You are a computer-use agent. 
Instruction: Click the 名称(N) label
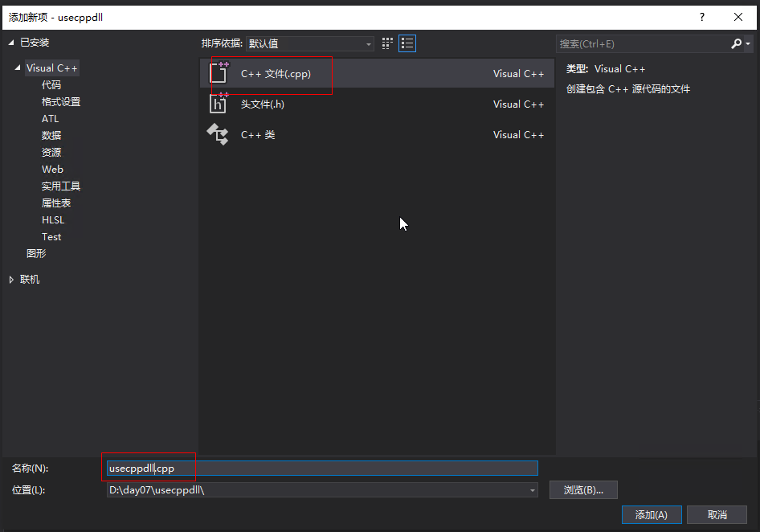30,469
